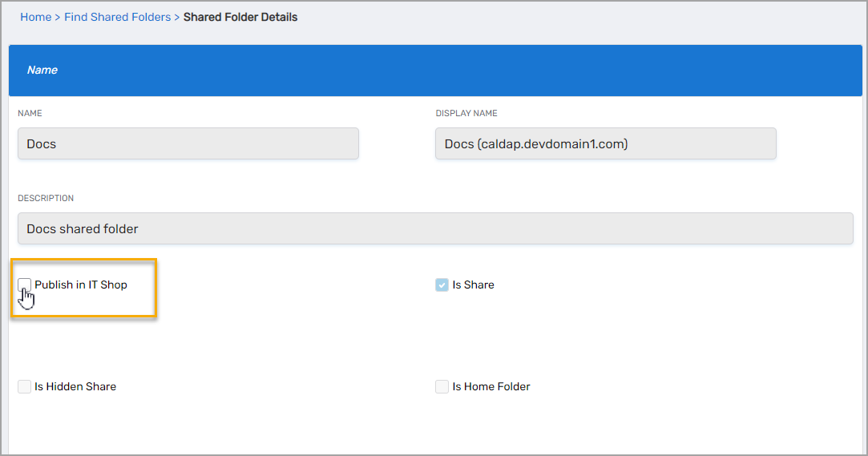This screenshot has height=456, width=868.
Task: Click the NAME field label
Action: (x=30, y=114)
